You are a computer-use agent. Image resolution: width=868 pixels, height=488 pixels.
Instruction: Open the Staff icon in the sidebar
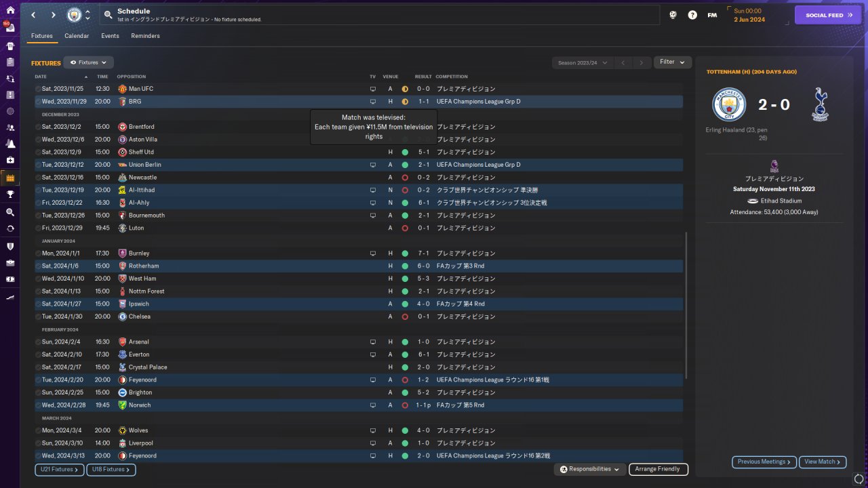[10, 127]
